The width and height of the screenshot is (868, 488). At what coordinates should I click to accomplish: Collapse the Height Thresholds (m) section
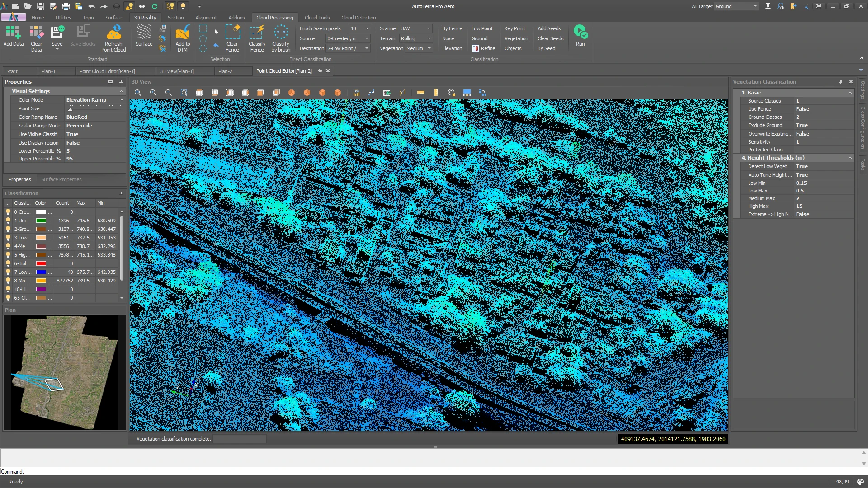pyautogui.click(x=850, y=158)
